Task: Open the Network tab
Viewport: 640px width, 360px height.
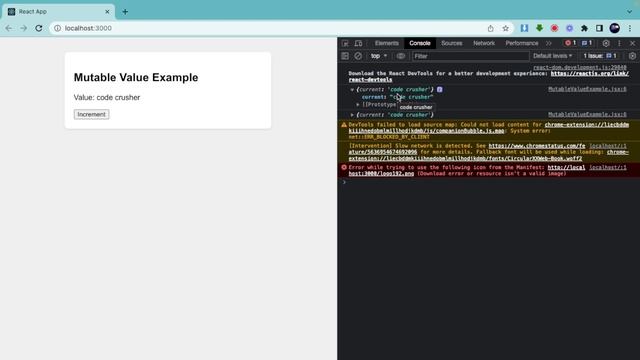Action: click(x=484, y=43)
